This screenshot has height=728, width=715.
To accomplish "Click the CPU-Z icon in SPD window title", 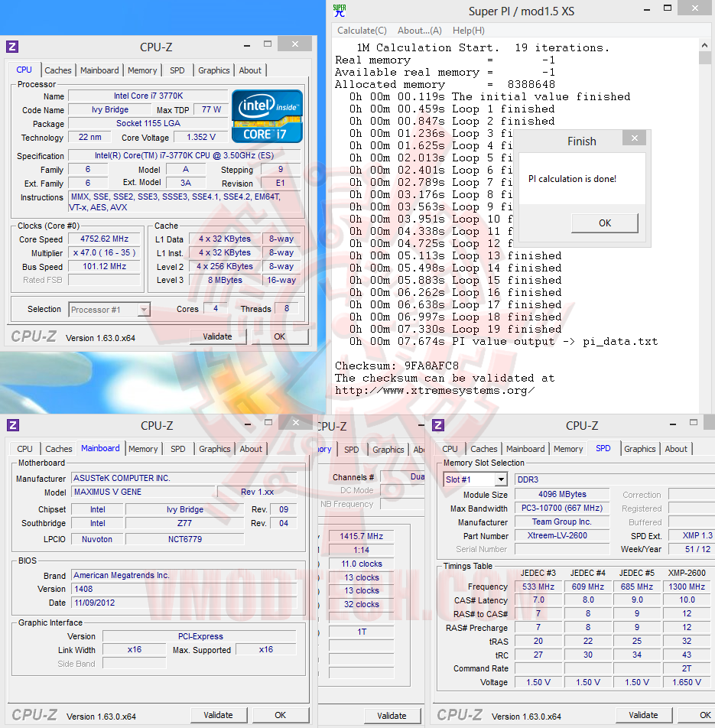I will coord(438,425).
